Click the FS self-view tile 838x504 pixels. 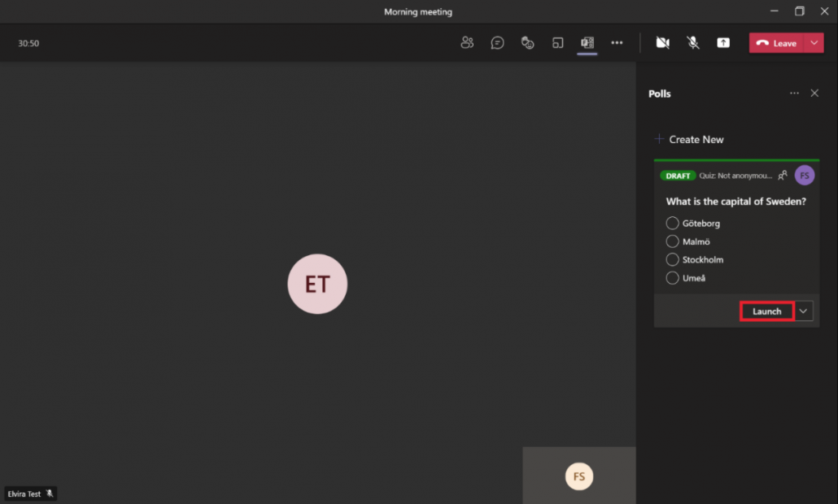pos(579,476)
